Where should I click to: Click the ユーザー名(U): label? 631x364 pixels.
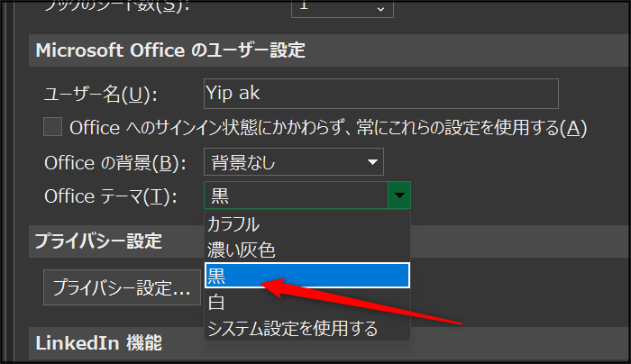tap(100, 95)
